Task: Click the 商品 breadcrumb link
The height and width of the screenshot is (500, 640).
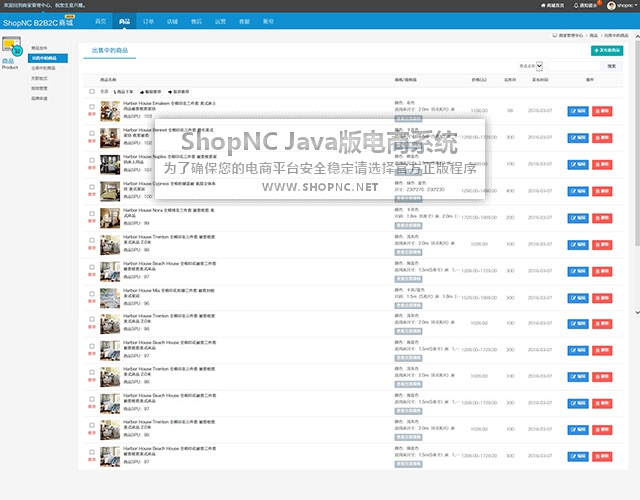Action: click(593, 36)
